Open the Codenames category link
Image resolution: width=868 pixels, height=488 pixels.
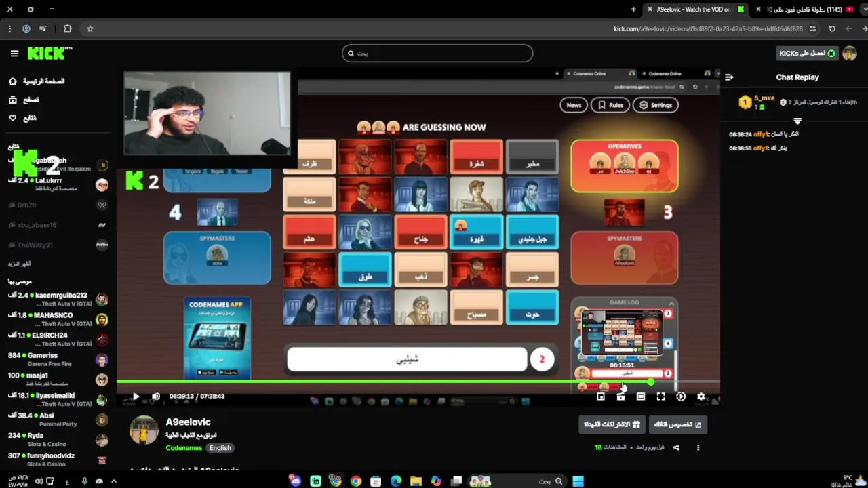184,448
